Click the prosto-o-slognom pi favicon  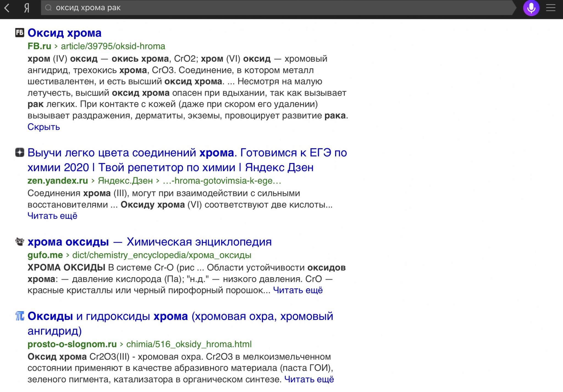20,316
